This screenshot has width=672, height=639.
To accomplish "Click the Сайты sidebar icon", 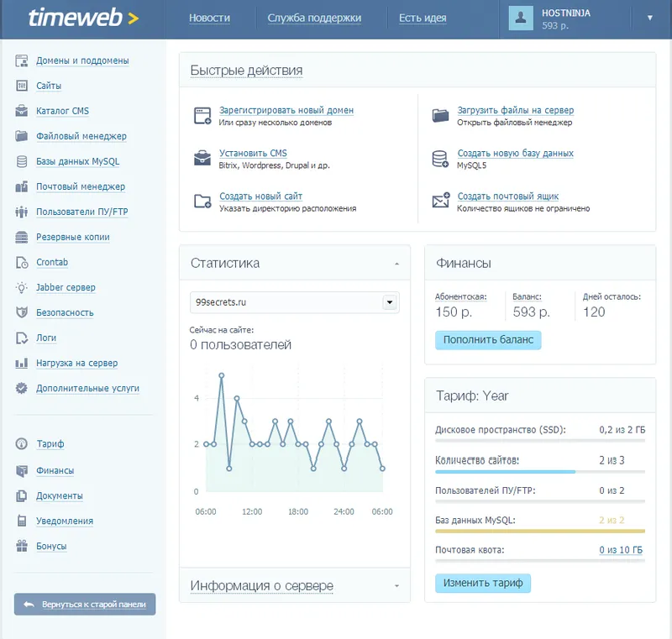I will click(22, 86).
